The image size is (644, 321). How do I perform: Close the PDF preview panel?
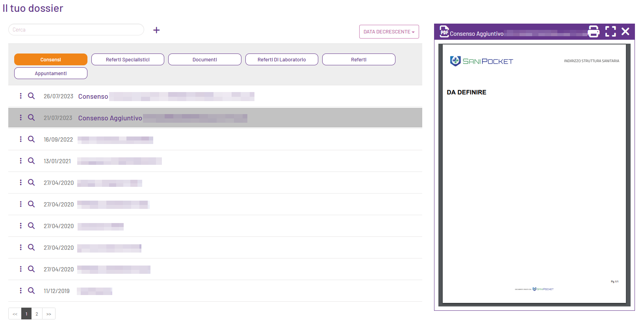(625, 31)
